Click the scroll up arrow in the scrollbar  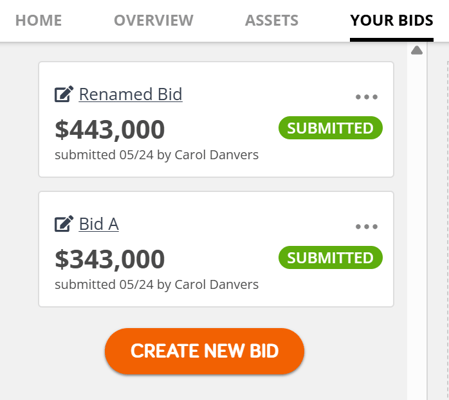click(417, 50)
